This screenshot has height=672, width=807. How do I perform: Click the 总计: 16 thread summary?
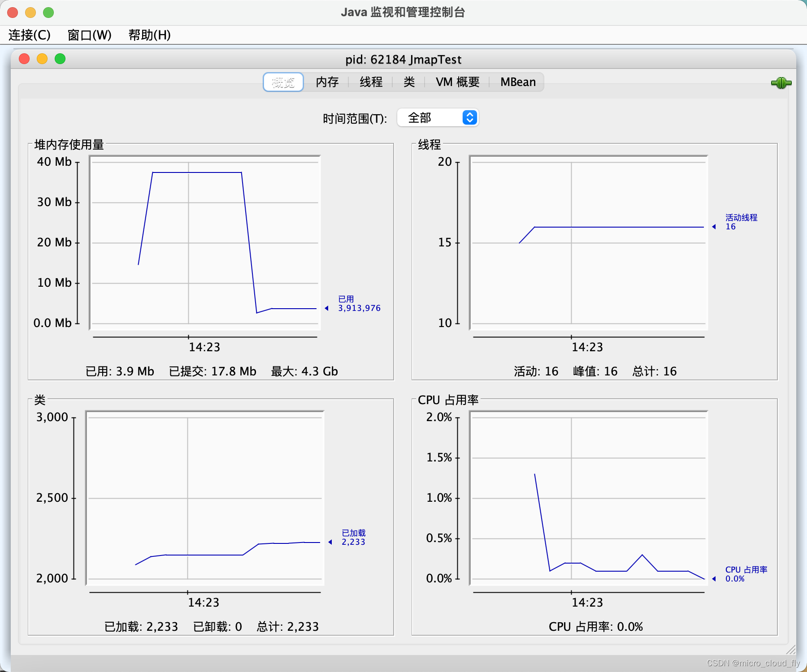[655, 371]
